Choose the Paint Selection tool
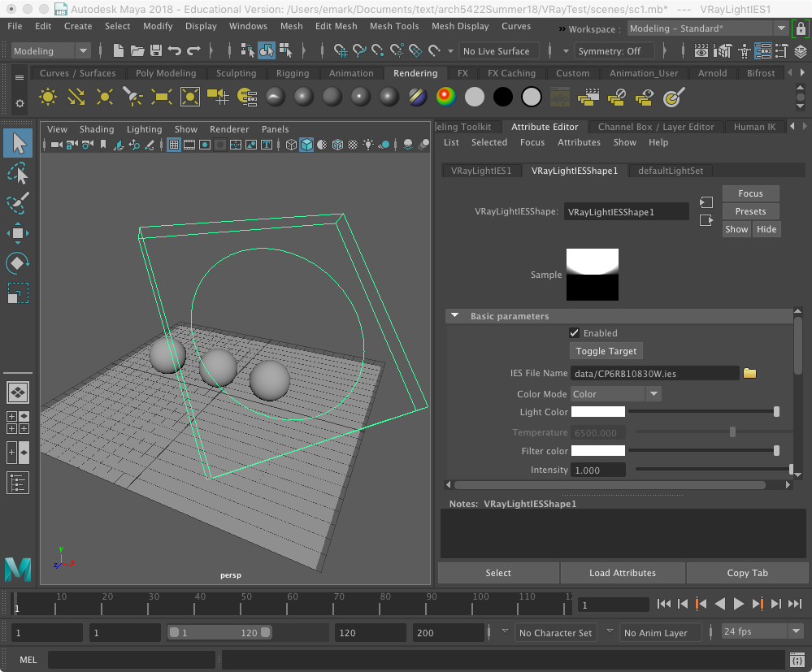Image resolution: width=812 pixels, height=672 pixels. [x=18, y=203]
